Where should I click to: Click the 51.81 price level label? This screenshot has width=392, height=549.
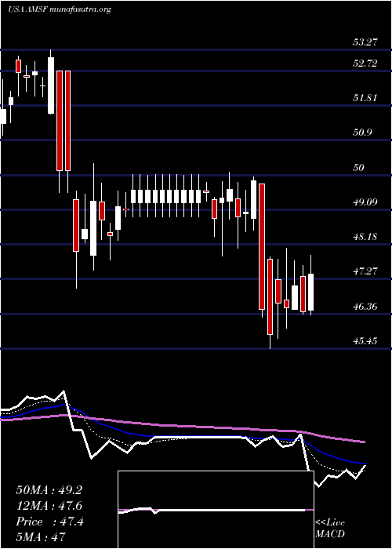tap(365, 98)
